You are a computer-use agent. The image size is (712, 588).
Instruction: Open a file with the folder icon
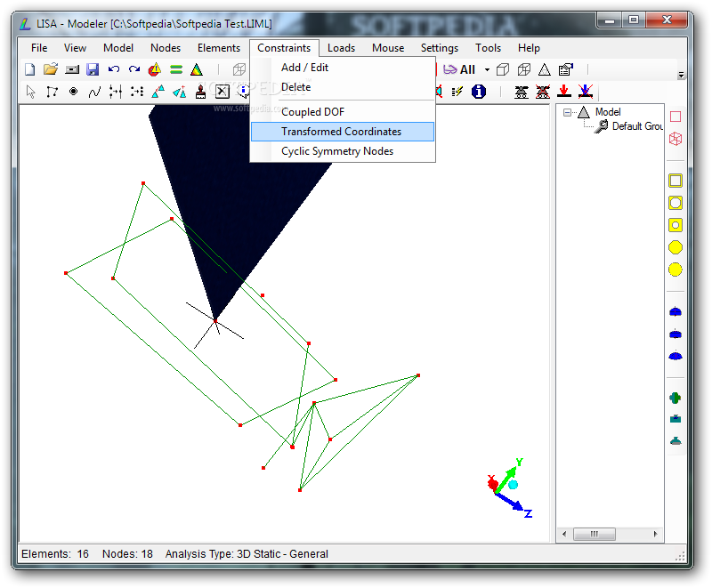click(51, 69)
